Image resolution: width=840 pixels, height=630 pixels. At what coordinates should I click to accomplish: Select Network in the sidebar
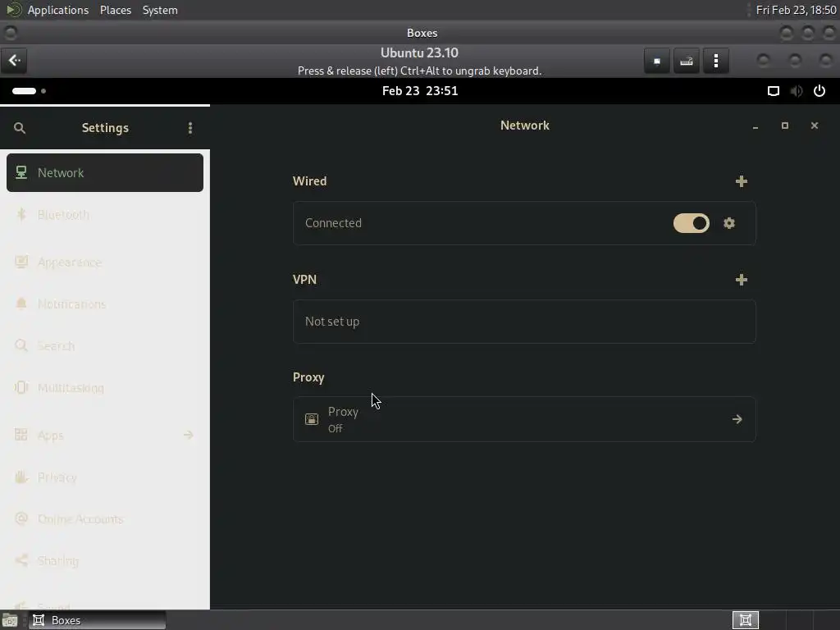tap(105, 172)
